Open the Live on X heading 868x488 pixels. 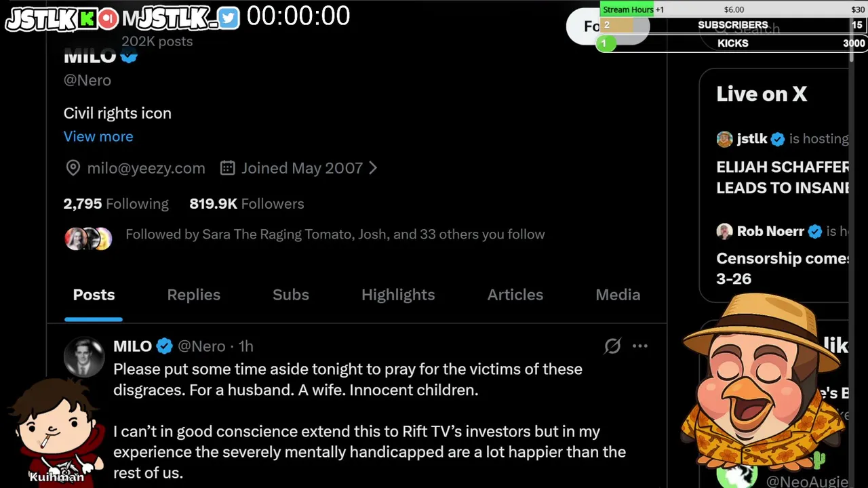(x=762, y=94)
